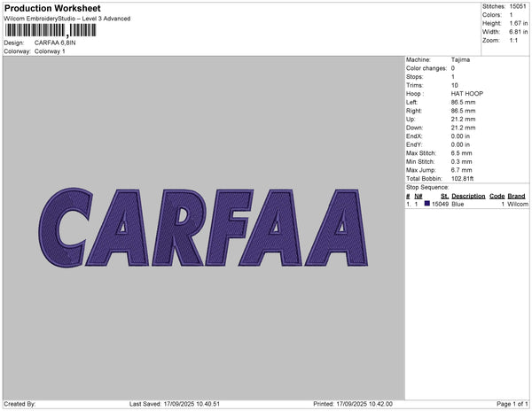Click the Min Stitch value '0.3 mm'
Image resolution: width=532 pixels, height=411 pixels.
[x=461, y=161]
